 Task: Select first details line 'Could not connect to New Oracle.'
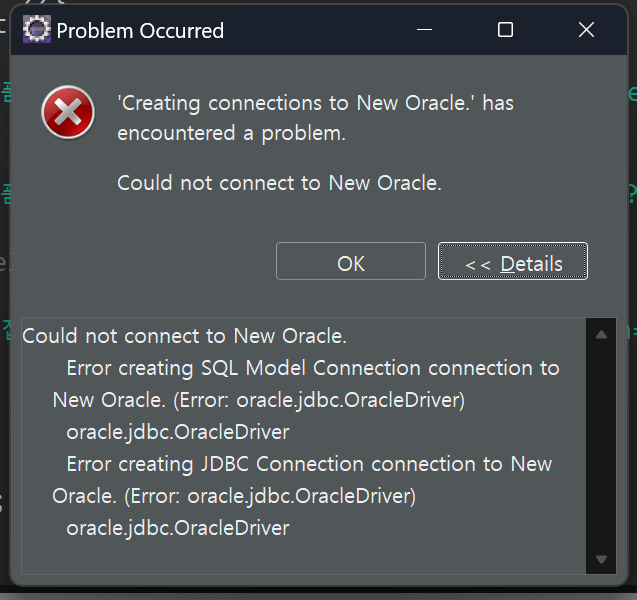pos(184,336)
